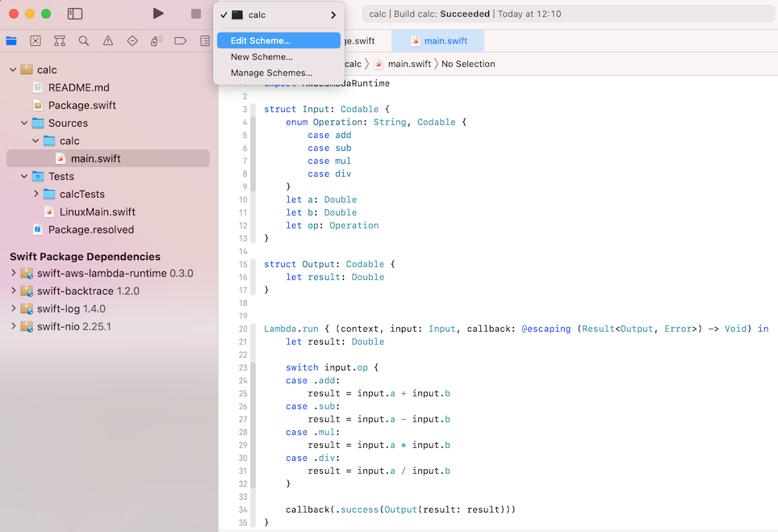
Task: Expand the calcTests folder
Action: click(36, 194)
